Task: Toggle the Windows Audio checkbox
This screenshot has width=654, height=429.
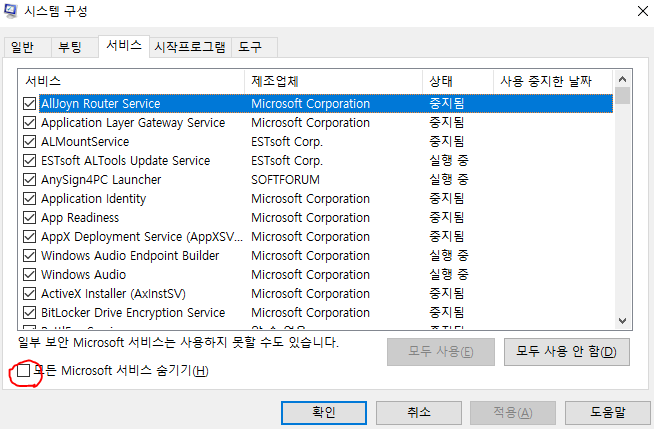Action: pyautogui.click(x=29, y=275)
